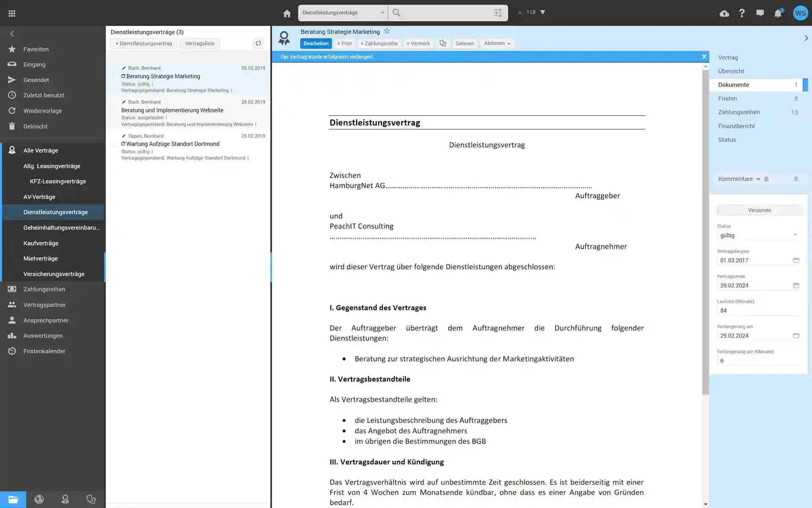
Task: Open the apps grid menu icon
Action: pos(12,14)
